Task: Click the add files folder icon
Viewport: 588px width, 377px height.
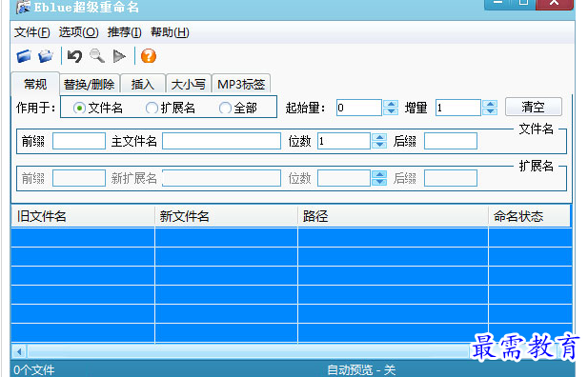Action: click(24, 56)
